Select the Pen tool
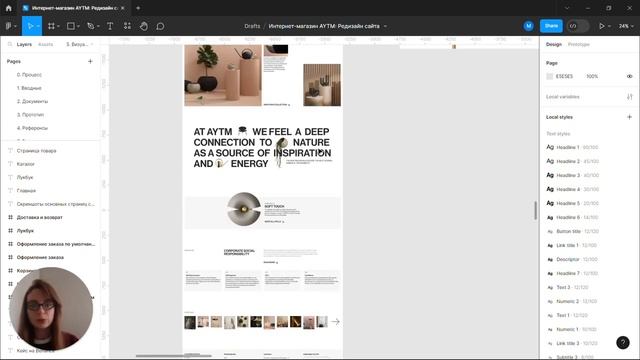The height and width of the screenshot is (360, 640). click(x=90, y=26)
